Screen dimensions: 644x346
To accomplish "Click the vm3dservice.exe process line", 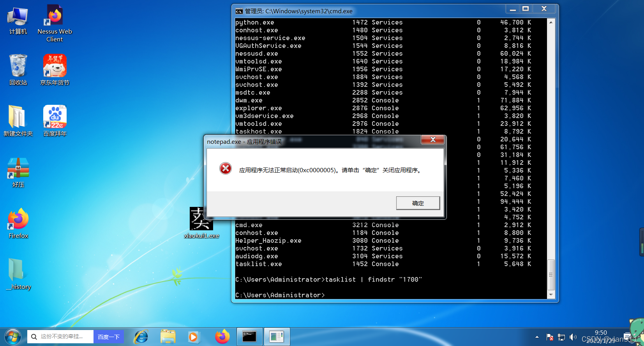I will pos(383,116).
